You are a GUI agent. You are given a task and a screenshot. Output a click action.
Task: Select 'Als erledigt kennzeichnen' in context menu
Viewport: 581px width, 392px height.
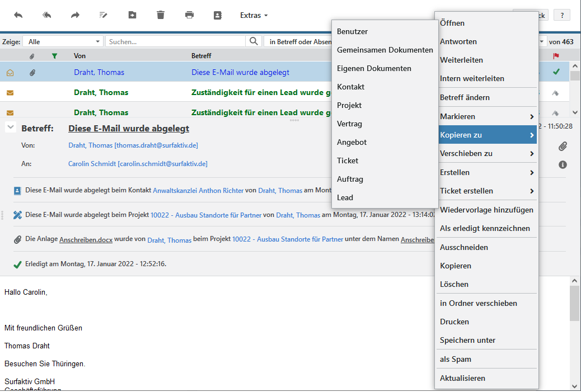click(485, 228)
